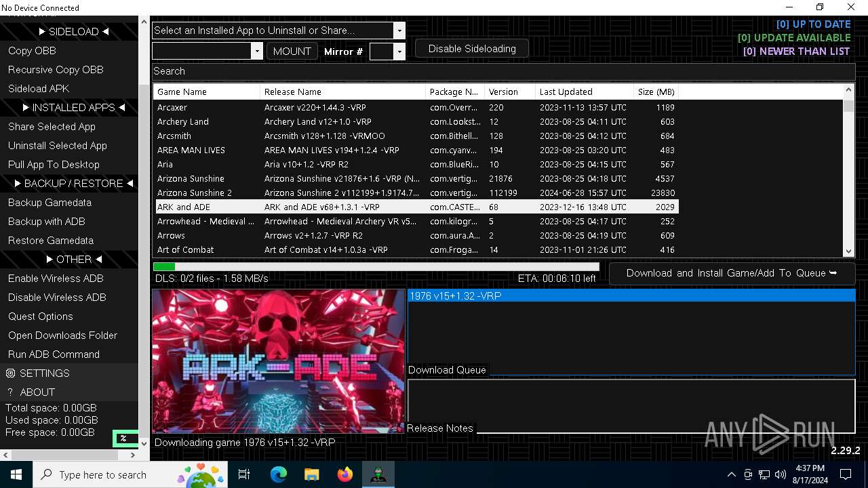This screenshot has height=488, width=868.
Task: Select Art of Combat row
Action: tap(416, 249)
